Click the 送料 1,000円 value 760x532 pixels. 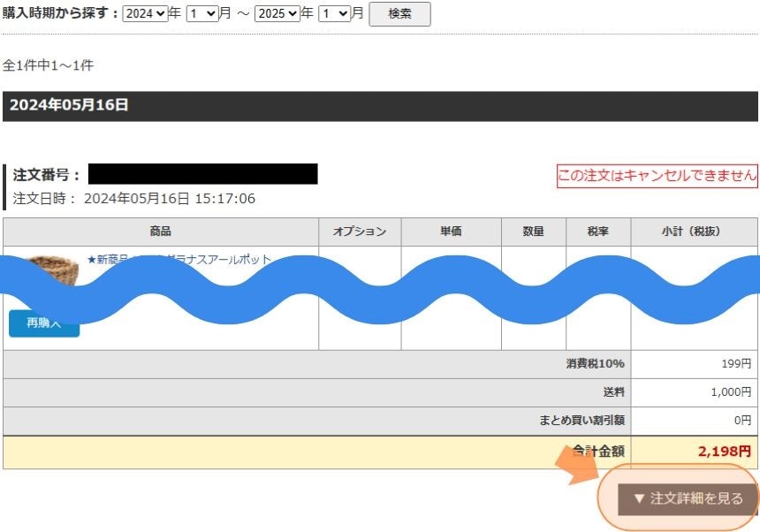point(730,392)
